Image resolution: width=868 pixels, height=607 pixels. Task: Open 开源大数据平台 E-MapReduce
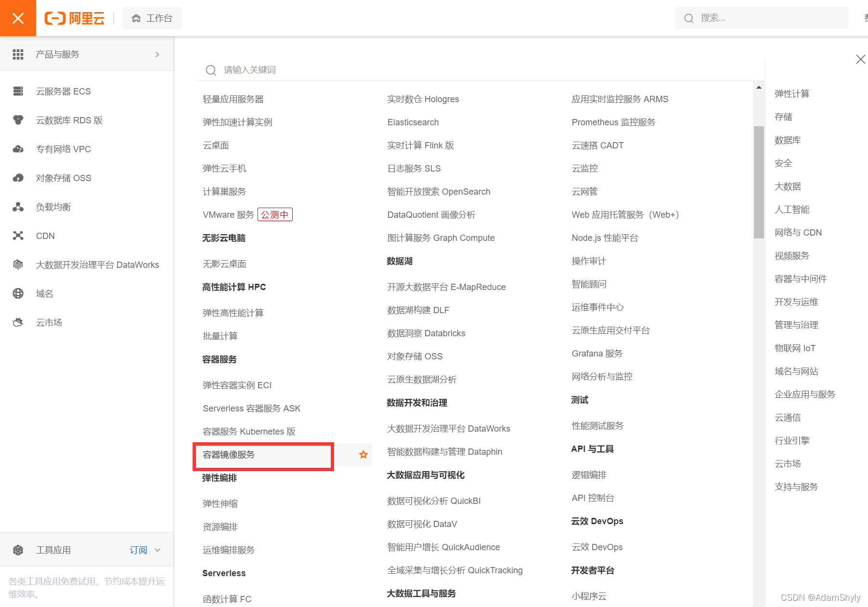click(446, 287)
